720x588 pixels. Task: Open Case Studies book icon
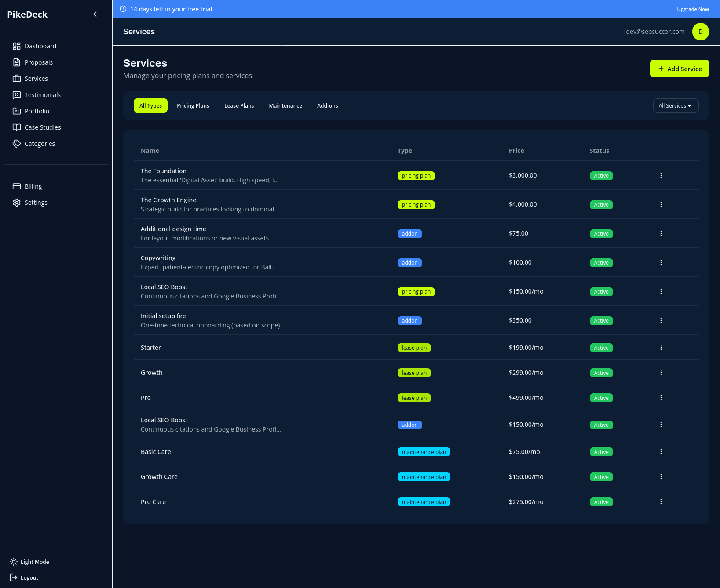point(17,127)
